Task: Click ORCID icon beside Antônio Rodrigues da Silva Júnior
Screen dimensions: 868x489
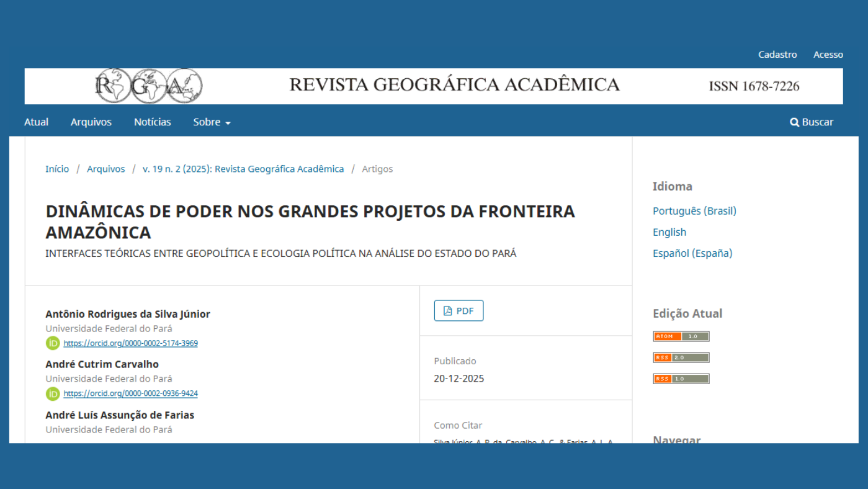Action: (x=53, y=343)
